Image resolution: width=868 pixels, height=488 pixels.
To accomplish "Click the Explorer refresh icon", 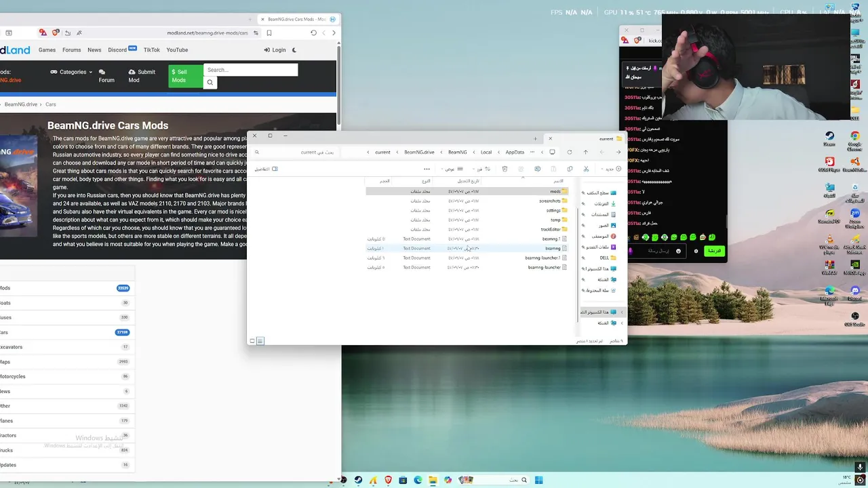I will [x=569, y=152].
